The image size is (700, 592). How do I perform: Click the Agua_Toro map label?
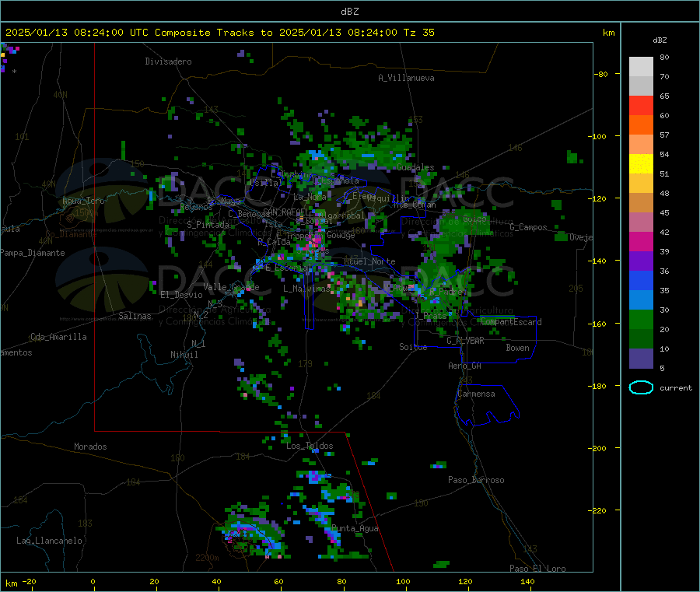tap(83, 201)
